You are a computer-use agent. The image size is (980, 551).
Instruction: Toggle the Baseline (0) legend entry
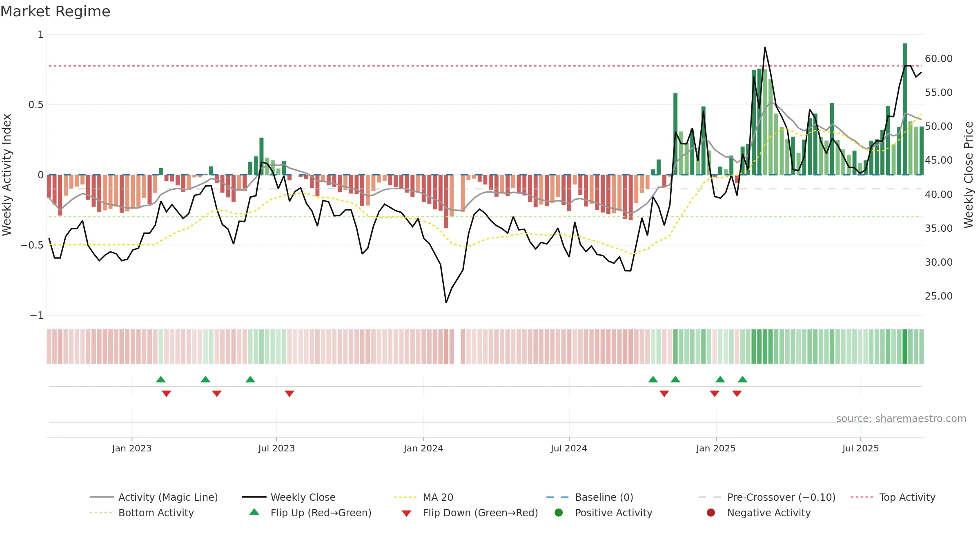pyautogui.click(x=590, y=497)
